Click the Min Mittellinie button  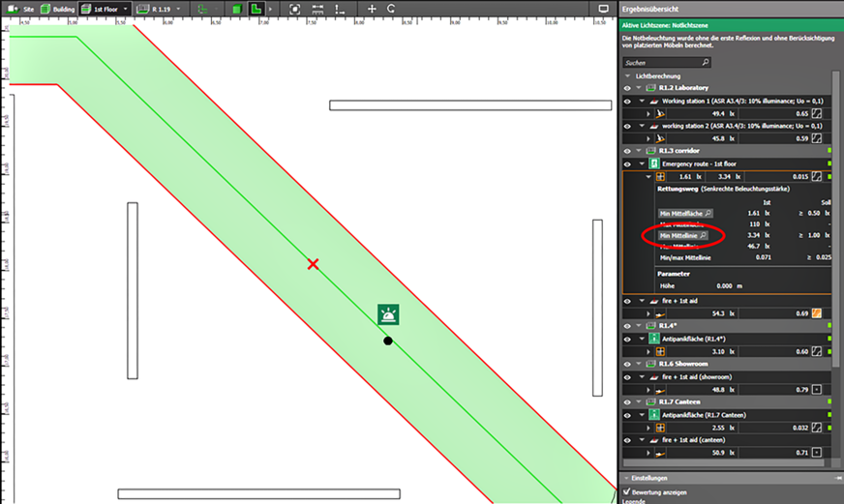click(x=683, y=235)
